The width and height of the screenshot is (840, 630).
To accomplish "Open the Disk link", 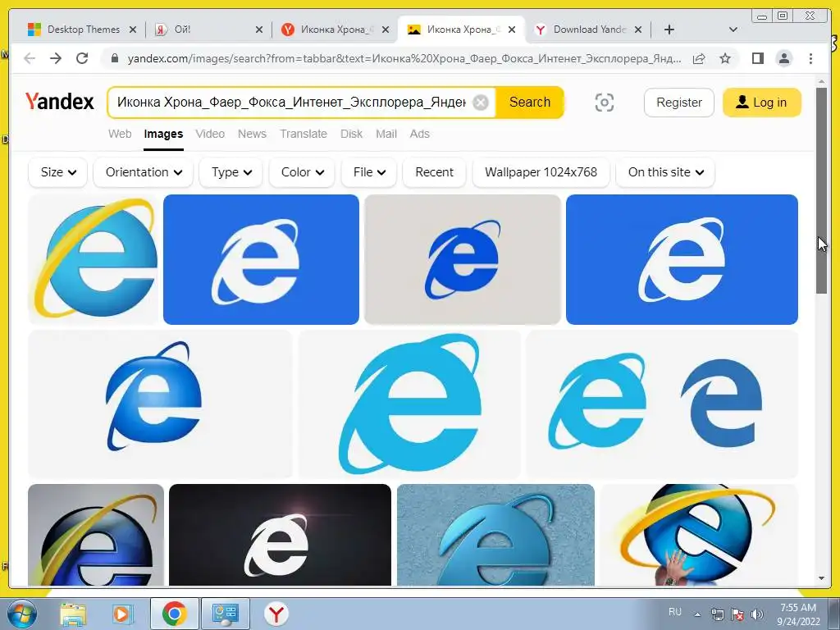I will [x=351, y=134].
